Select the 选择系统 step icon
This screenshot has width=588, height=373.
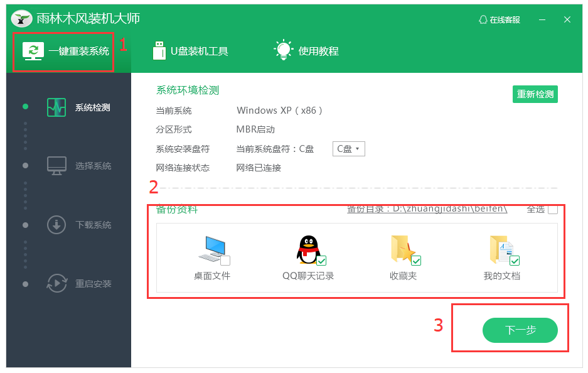tap(56, 165)
